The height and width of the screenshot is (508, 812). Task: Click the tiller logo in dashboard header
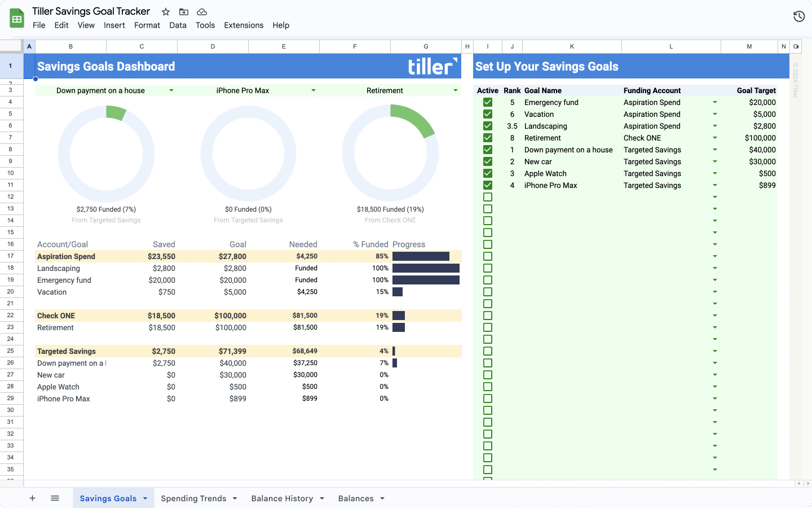(433, 66)
